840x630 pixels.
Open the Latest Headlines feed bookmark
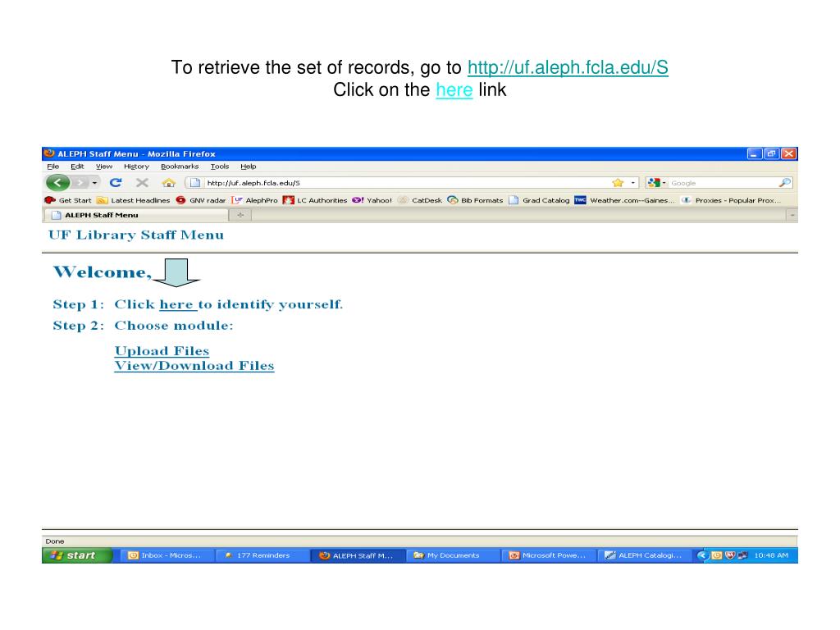click(x=134, y=200)
